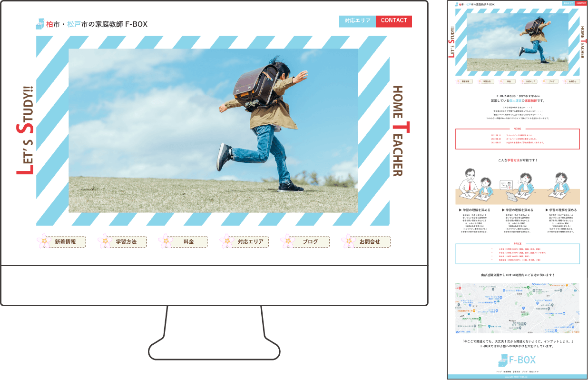The height and width of the screenshot is (380, 588).
Task: Follow the ブログ link in the footer
Action: point(525,371)
